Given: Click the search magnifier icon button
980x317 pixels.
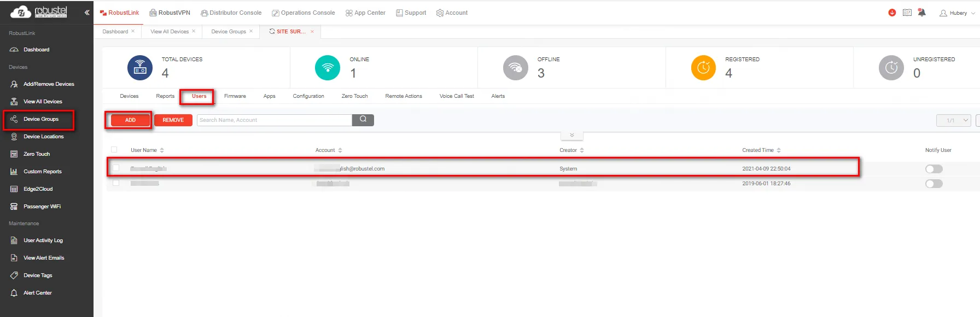Looking at the screenshot, I should click(363, 120).
